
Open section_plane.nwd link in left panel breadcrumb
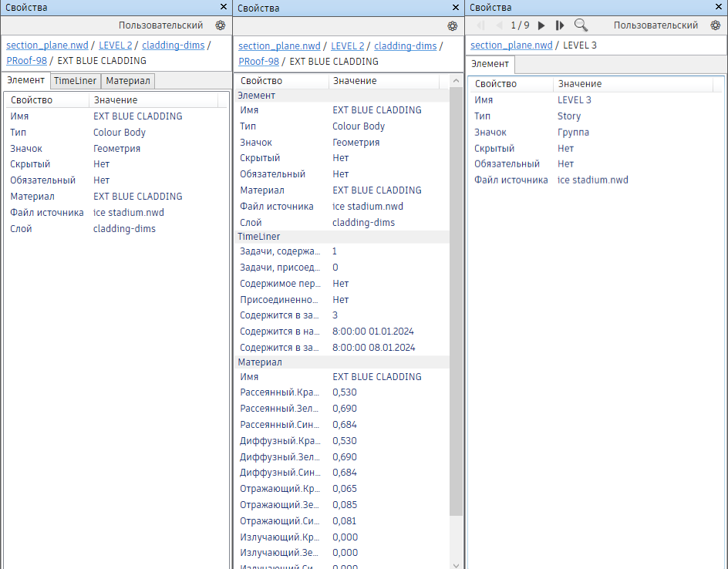click(47, 45)
